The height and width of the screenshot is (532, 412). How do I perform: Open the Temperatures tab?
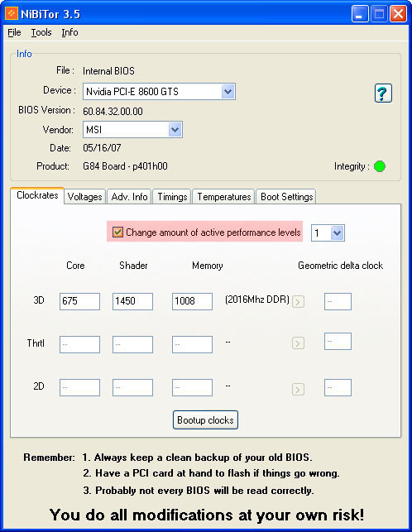(223, 197)
